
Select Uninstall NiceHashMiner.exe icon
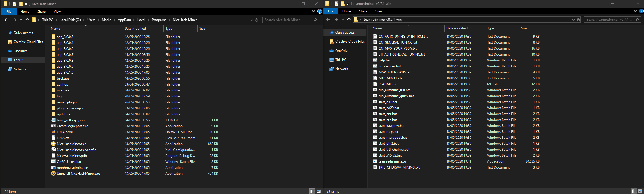point(53,173)
